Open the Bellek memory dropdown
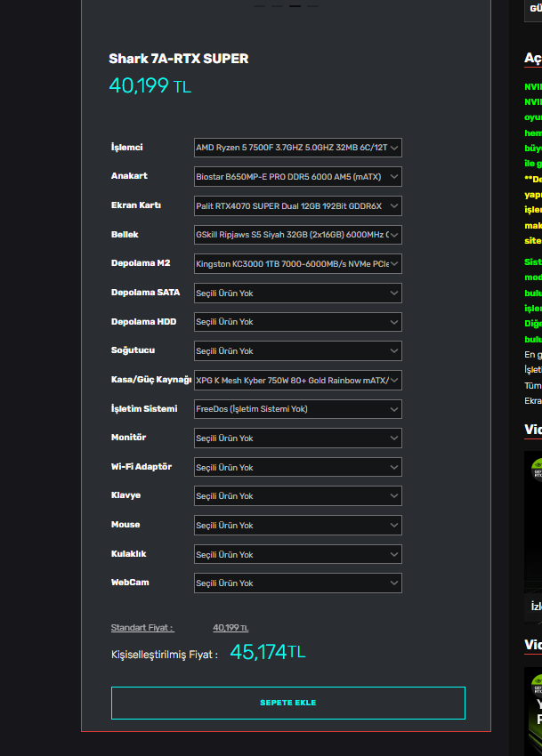Viewport: 542px width, 756px height. point(298,235)
